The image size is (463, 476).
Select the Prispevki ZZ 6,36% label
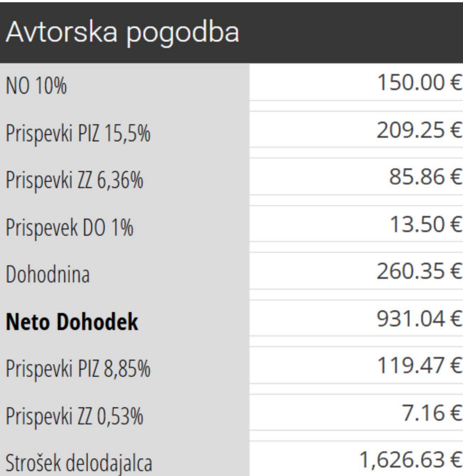pyautogui.click(x=74, y=180)
